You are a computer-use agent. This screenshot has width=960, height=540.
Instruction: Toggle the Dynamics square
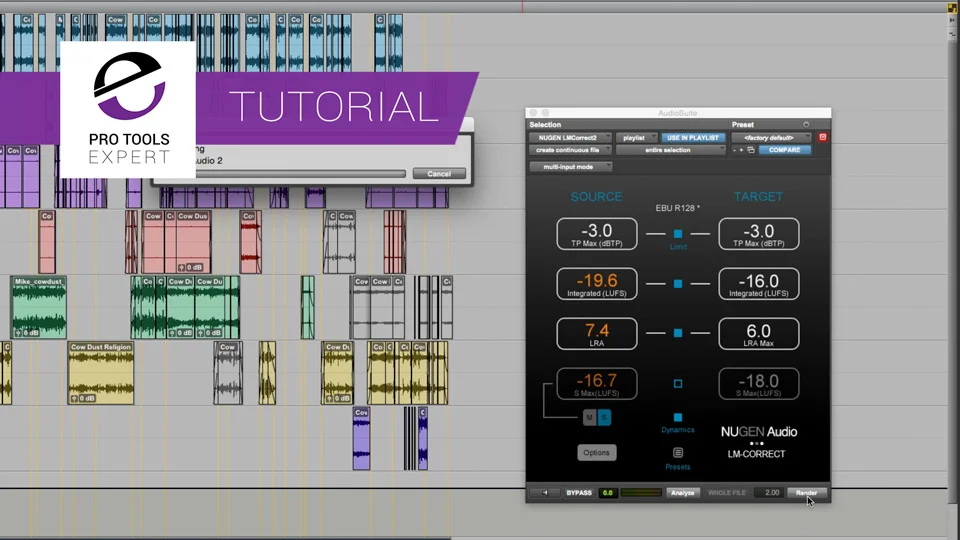(678, 418)
